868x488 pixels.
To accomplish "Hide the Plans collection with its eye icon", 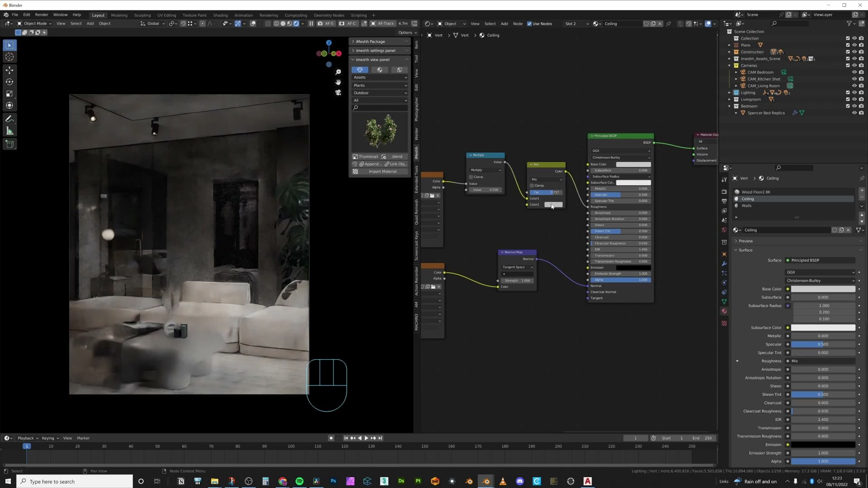I will (854, 45).
